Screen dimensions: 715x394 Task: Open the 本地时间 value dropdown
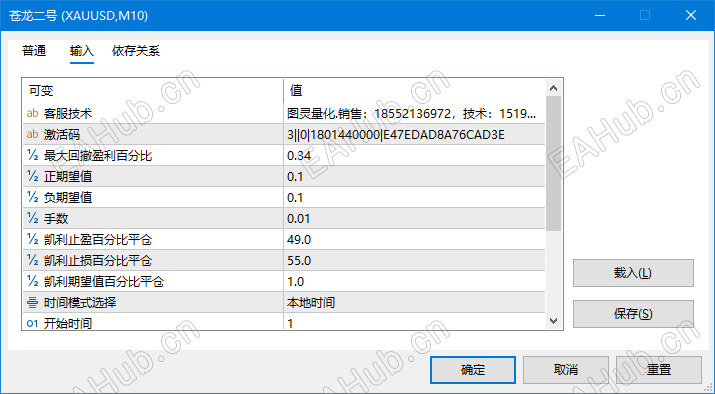click(x=414, y=302)
